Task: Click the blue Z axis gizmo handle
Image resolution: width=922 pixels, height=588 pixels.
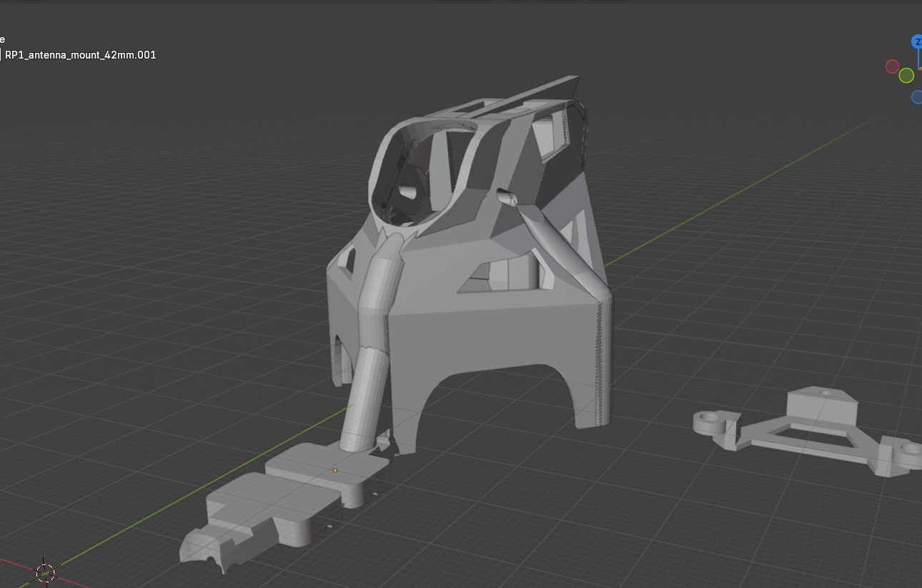Action: point(916,42)
